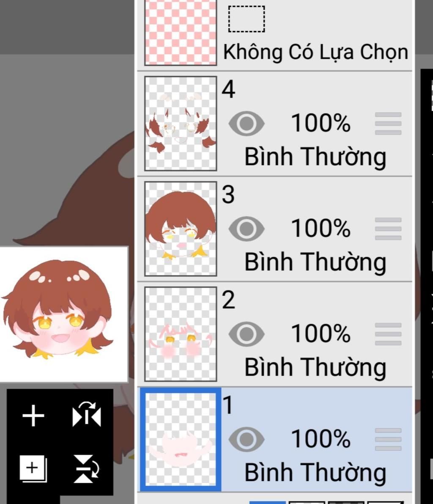
Task: Tap the reorder handle of layer 1
Action: (388, 439)
